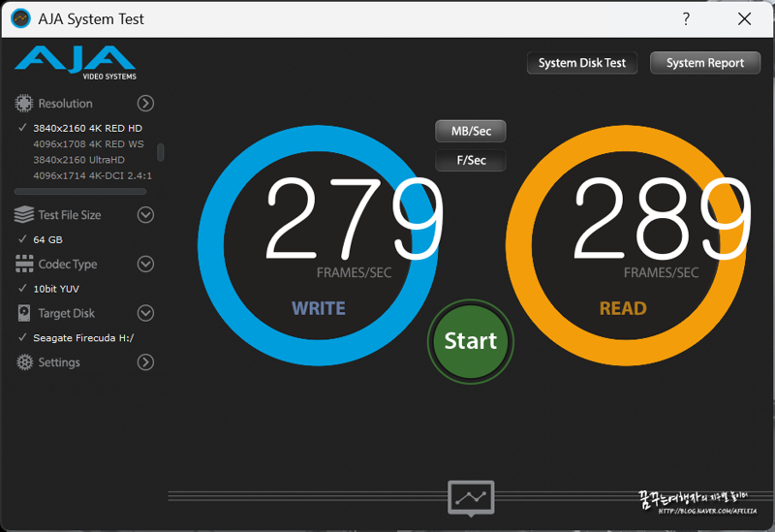Open help with the question mark button
Screen dimensions: 775x532
(686, 18)
